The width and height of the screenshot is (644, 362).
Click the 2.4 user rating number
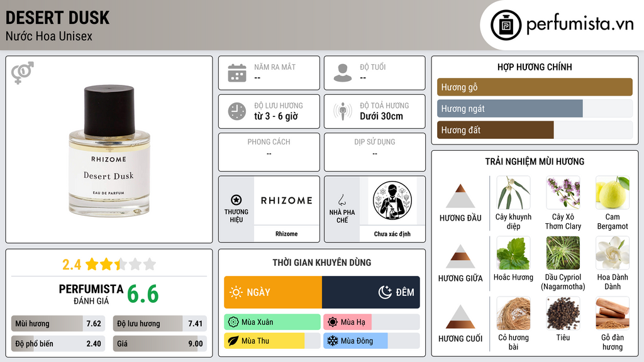(x=72, y=265)
